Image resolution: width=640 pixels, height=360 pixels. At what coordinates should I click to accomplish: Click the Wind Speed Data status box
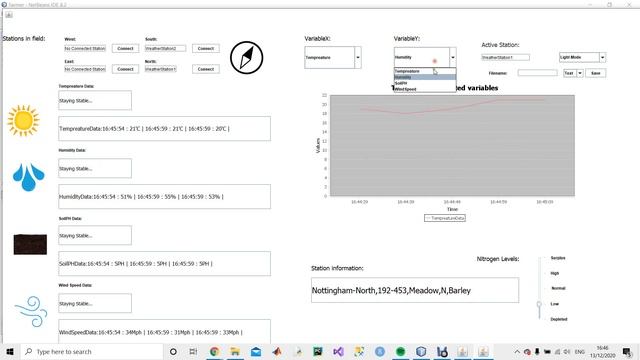[x=95, y=303]
